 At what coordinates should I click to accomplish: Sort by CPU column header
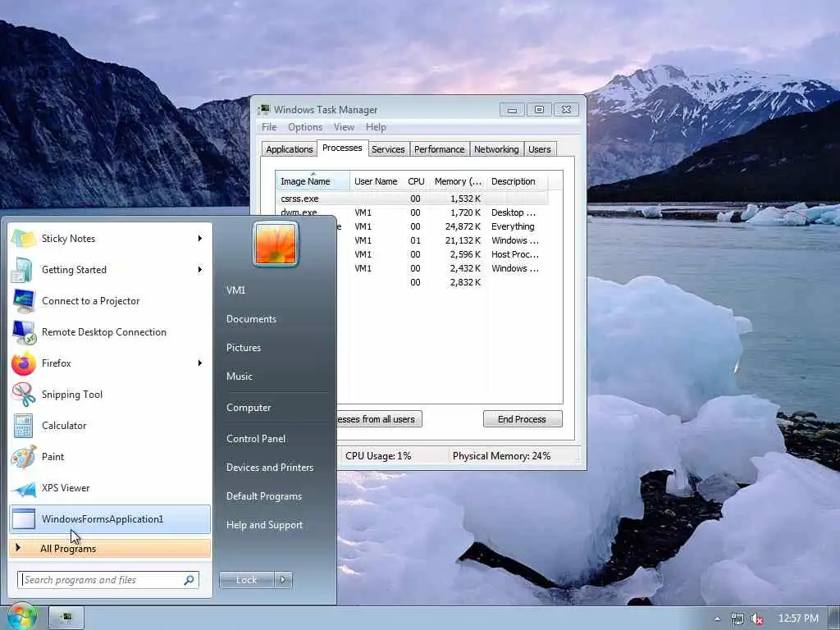[x=416, y=181]
